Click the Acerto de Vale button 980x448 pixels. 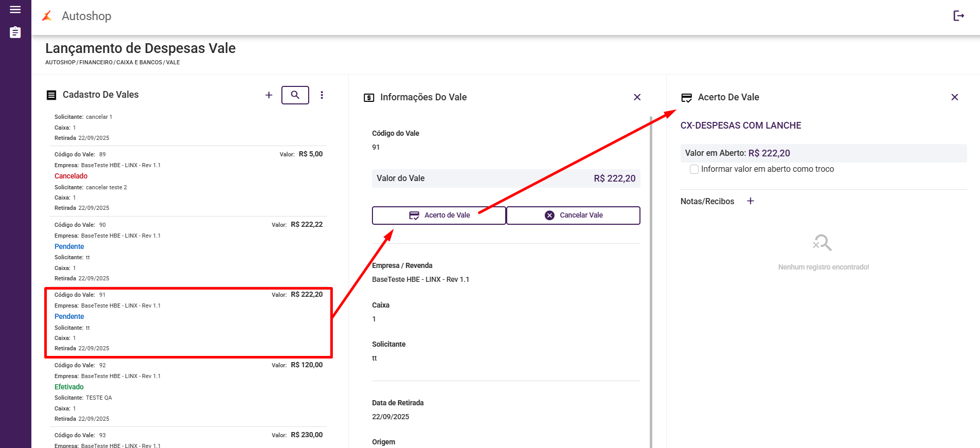(439, 216)
